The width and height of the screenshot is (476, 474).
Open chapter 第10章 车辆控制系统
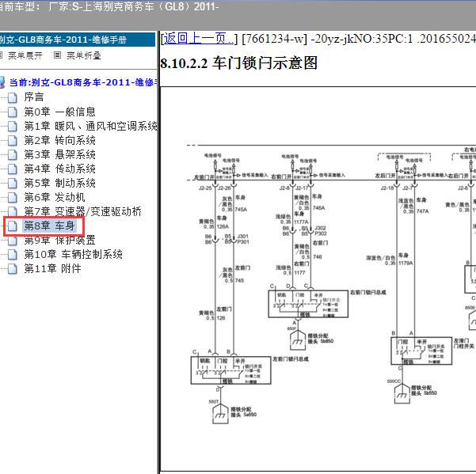(x=73, y=254)
